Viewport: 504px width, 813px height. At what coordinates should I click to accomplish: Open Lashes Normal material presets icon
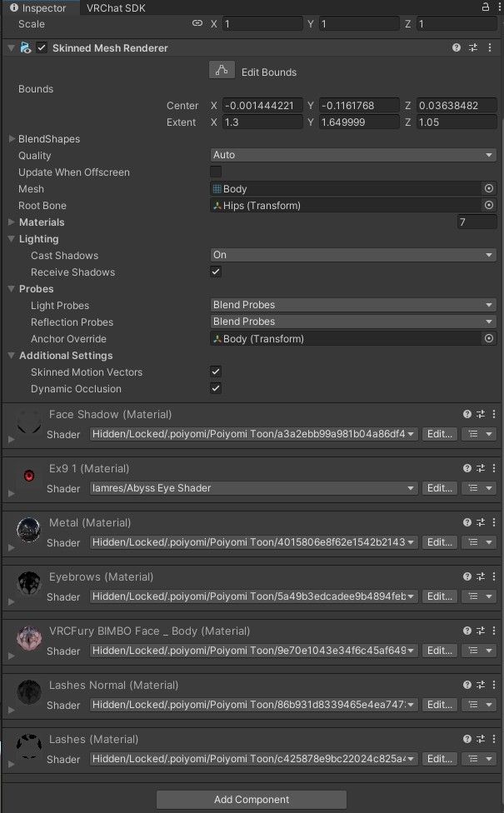tap(481, 685)
